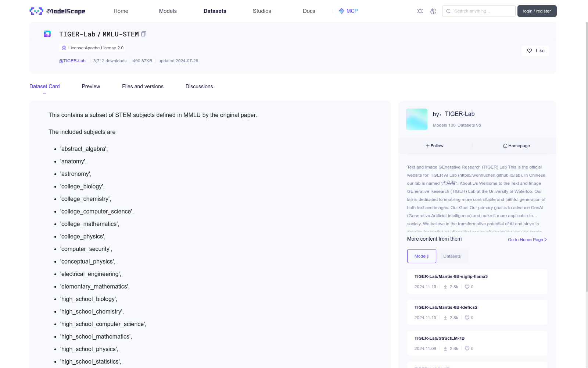Click the TIGER-Lab gradient avatar thumbnail

[x=417, y=119]
